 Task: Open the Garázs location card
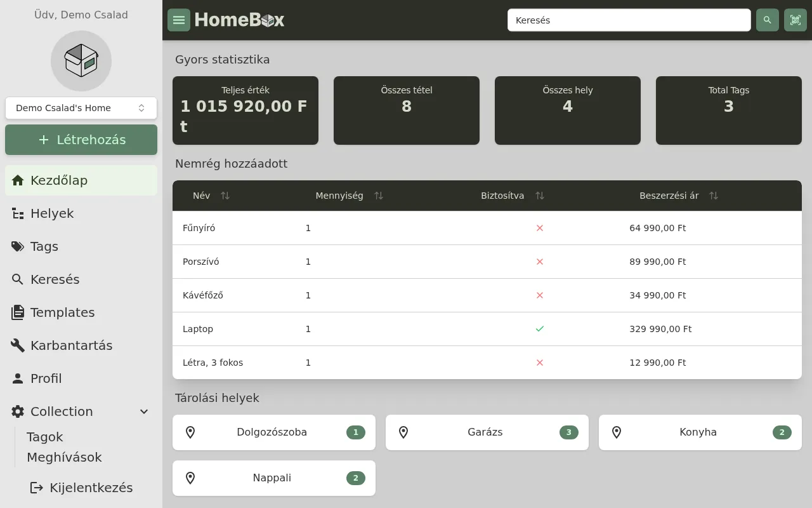click(x=487, y=432)
